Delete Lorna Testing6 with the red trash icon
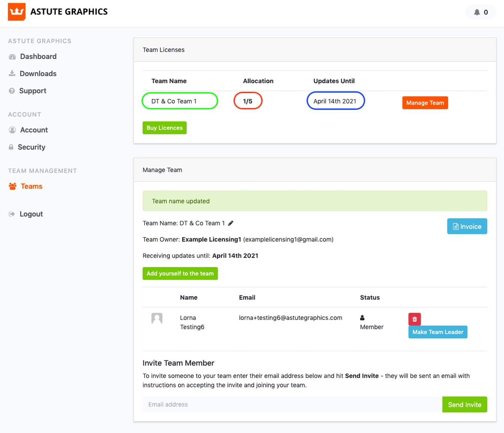Viewport: 504px width, 433px height. click(414, 319)
